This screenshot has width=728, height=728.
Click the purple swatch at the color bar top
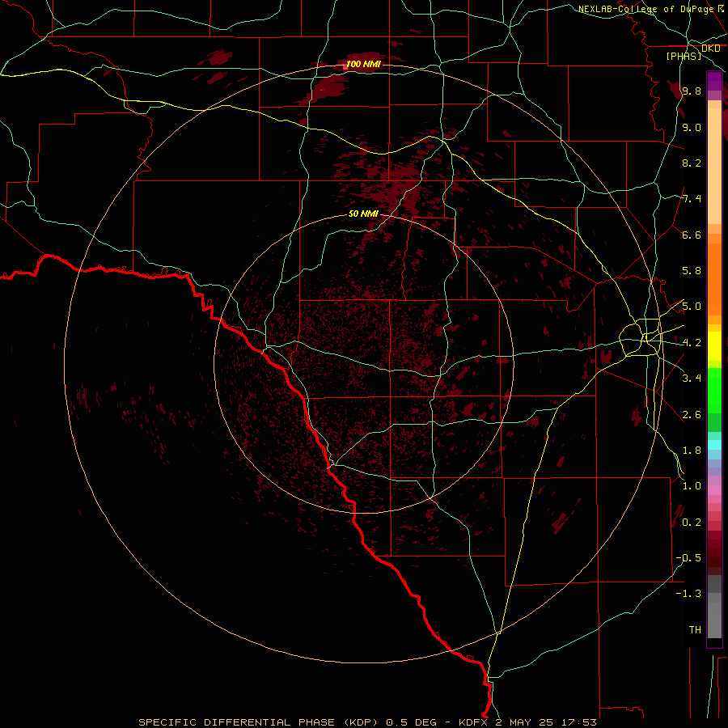tap(714, 81)
